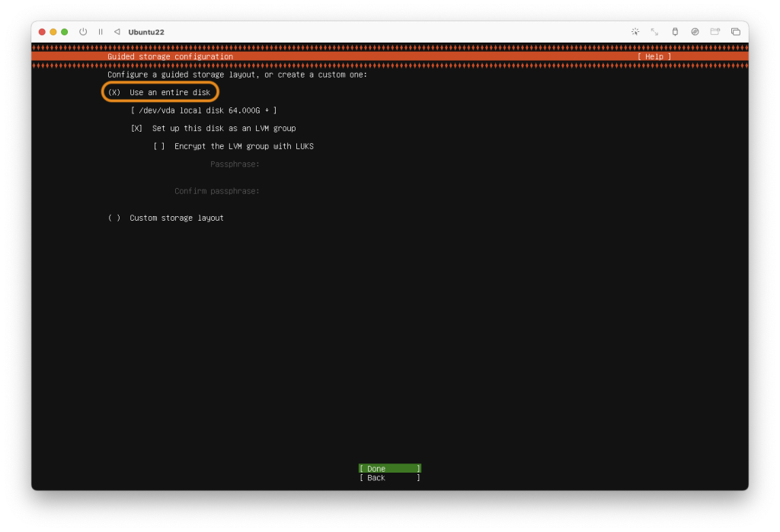Click the Back button

[x=390, y=478]
